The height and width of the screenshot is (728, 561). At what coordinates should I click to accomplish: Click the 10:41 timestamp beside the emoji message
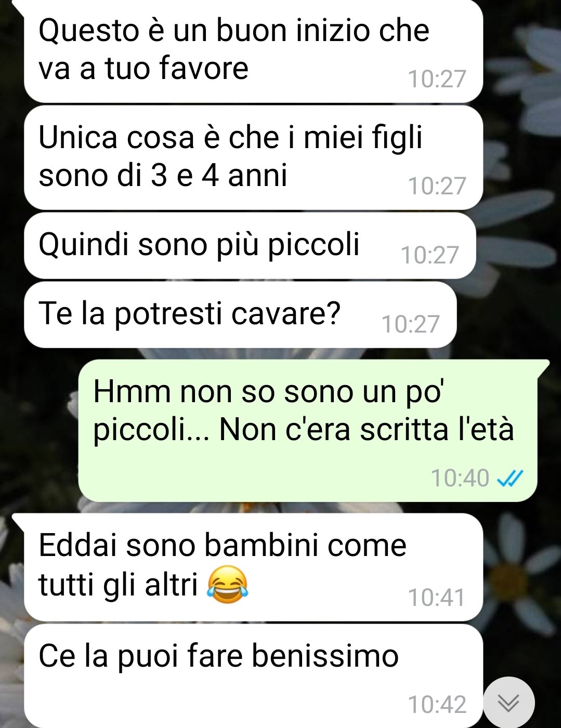point(437,598)
